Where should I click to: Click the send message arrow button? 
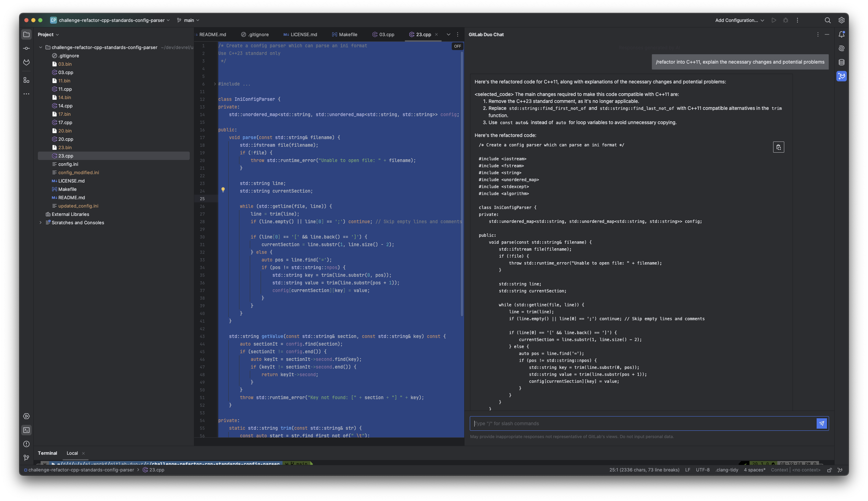tap(821, 423)
